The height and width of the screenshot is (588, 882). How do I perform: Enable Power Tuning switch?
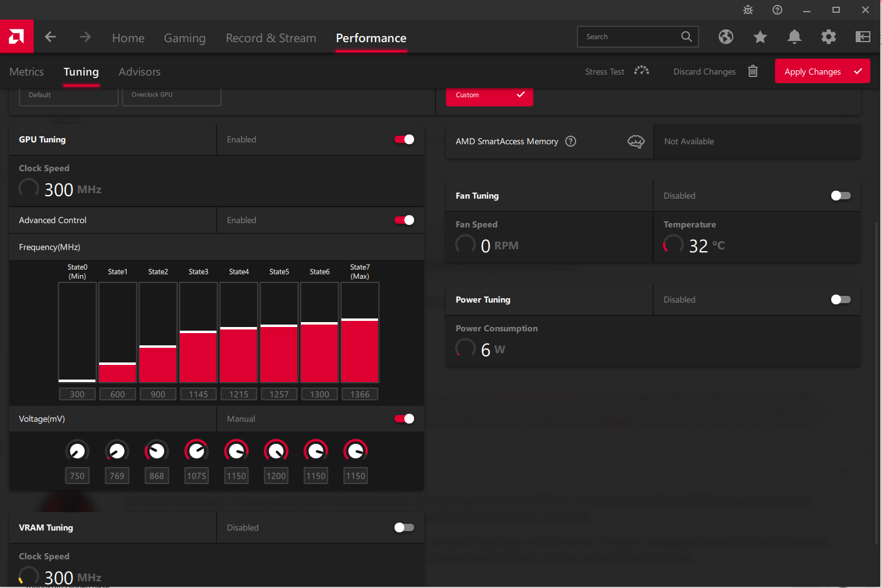click(x=841, y=300)
